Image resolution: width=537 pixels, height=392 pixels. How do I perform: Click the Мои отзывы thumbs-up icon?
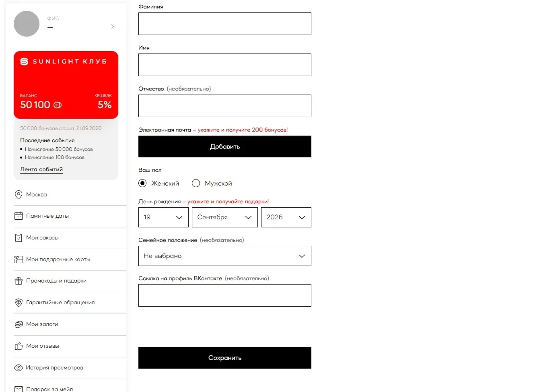[19, 346]
